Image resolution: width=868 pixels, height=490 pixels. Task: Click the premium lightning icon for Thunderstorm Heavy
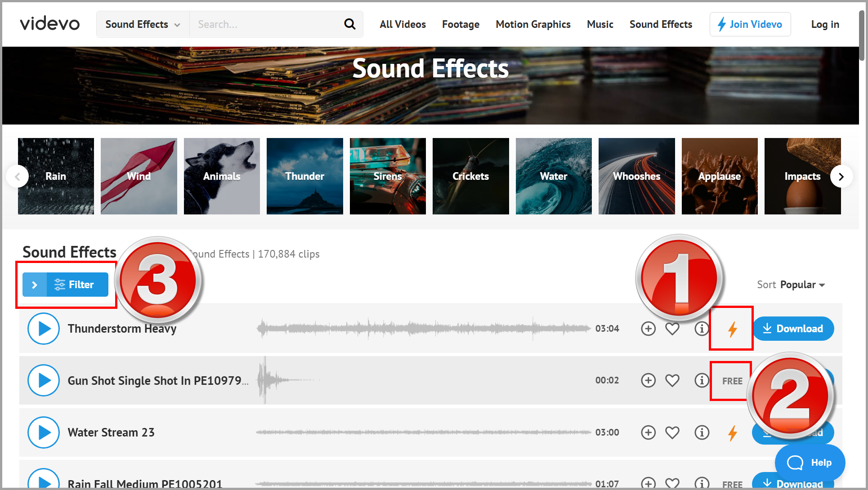click(x=733, y=329)
